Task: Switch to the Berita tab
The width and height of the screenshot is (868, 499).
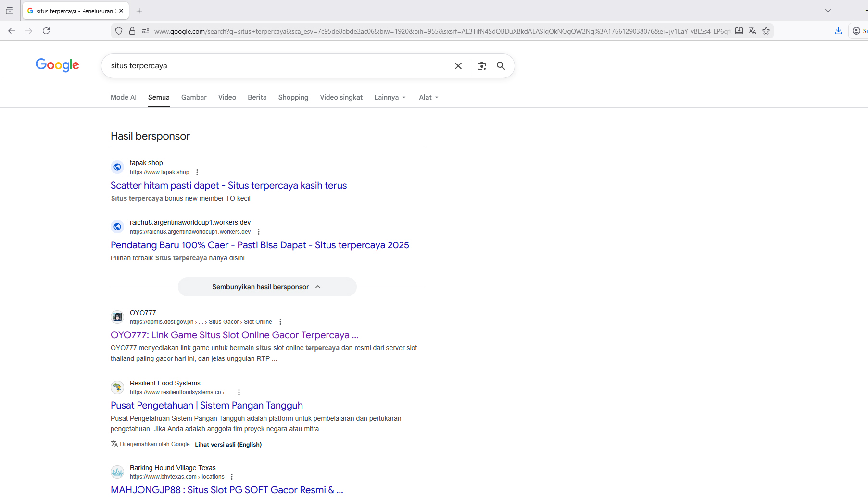Action: (257, 97)
